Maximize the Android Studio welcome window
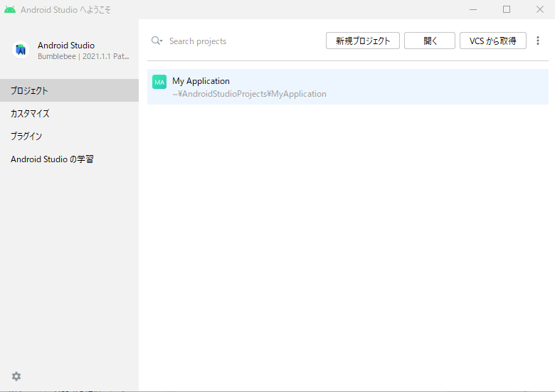The image size is (555, 392). coord(507,9)
